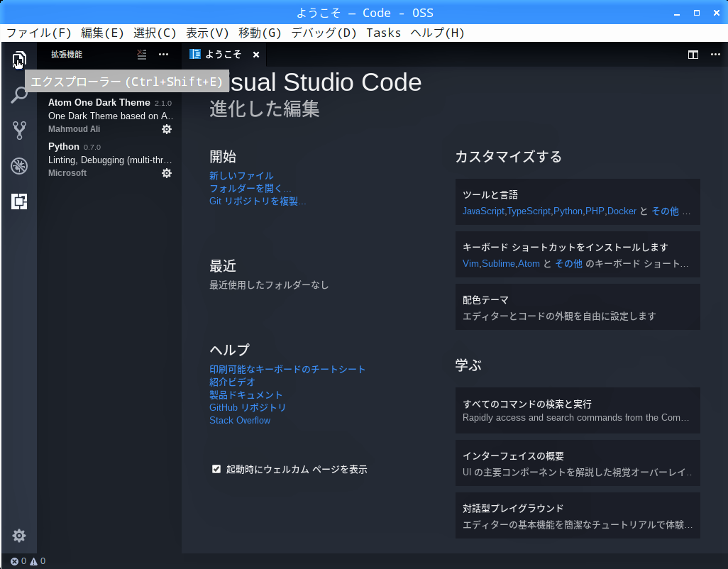Screen dimensions: 728x569
Task: Open the Tasks menu
Action: coord(383,33)
